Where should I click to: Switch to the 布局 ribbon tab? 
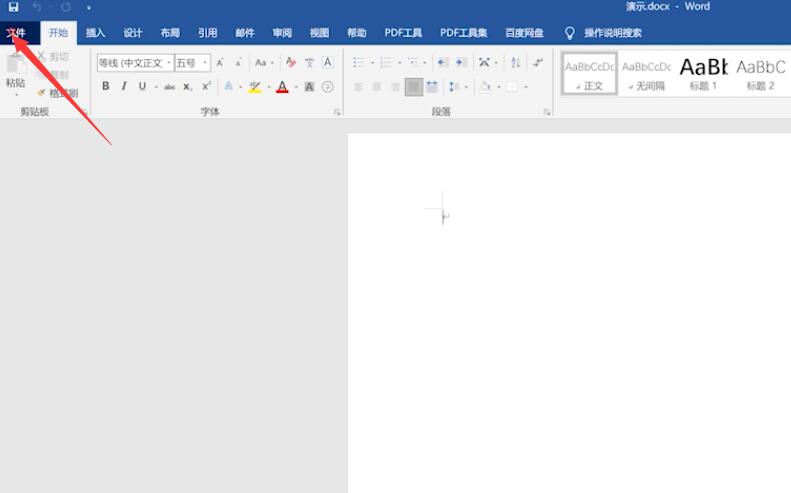[170, 33]
